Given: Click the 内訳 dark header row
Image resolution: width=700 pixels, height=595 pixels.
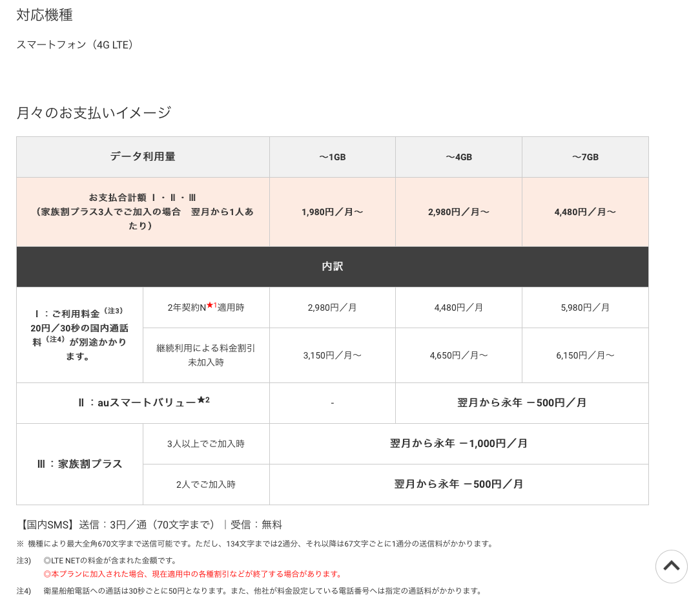Looking at the screenshot, I should pos(333,267).
